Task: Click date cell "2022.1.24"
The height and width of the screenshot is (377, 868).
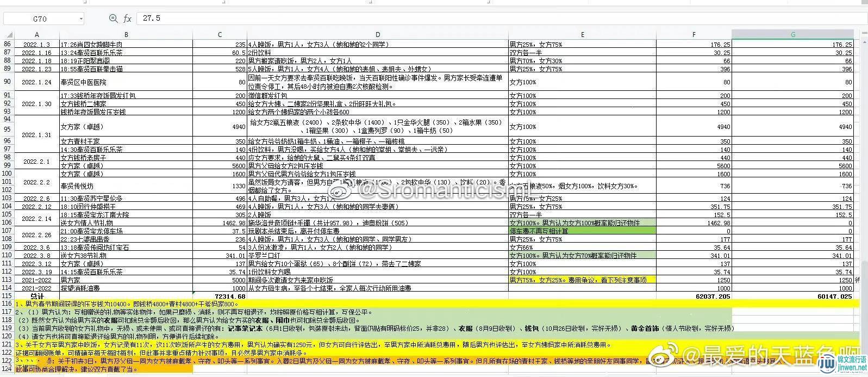Action: coord(37,82)
